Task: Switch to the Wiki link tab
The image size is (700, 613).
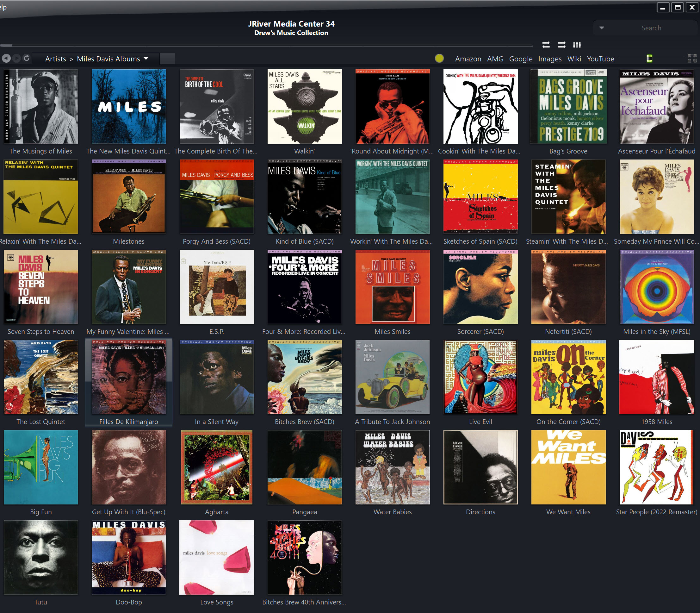Action: tap(574, 59)
